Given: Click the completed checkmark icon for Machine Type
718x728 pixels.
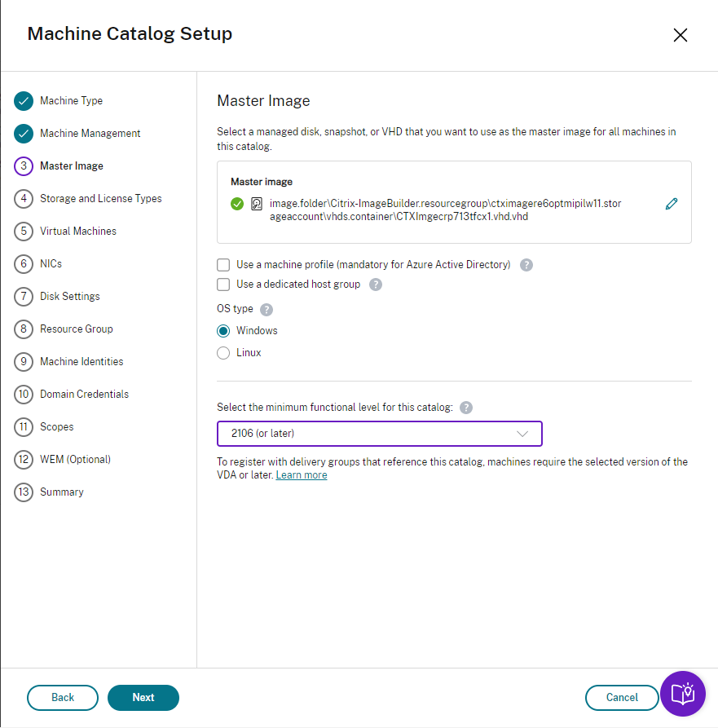Looking at the screenshot, I should 24,101.
